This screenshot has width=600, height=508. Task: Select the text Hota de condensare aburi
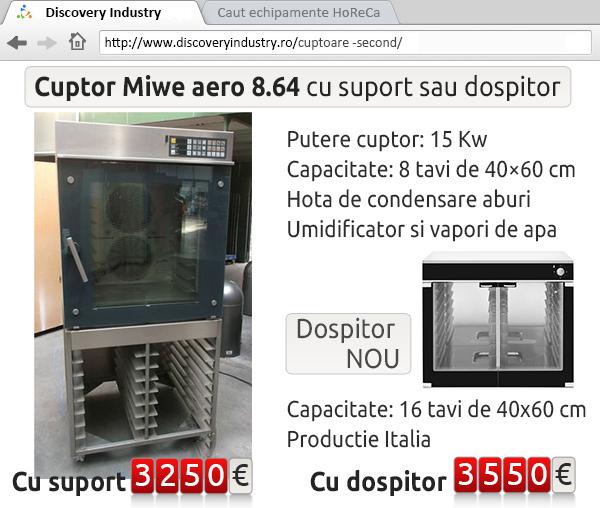point(409,199)
